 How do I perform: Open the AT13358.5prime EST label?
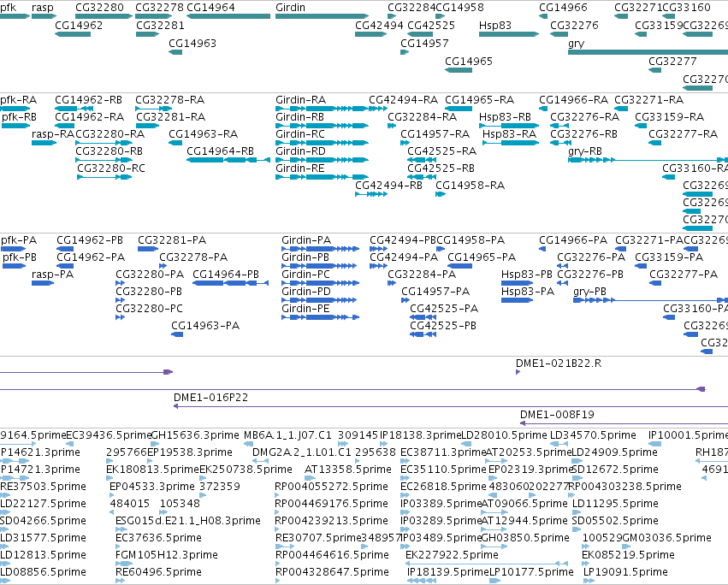point(348,470)
